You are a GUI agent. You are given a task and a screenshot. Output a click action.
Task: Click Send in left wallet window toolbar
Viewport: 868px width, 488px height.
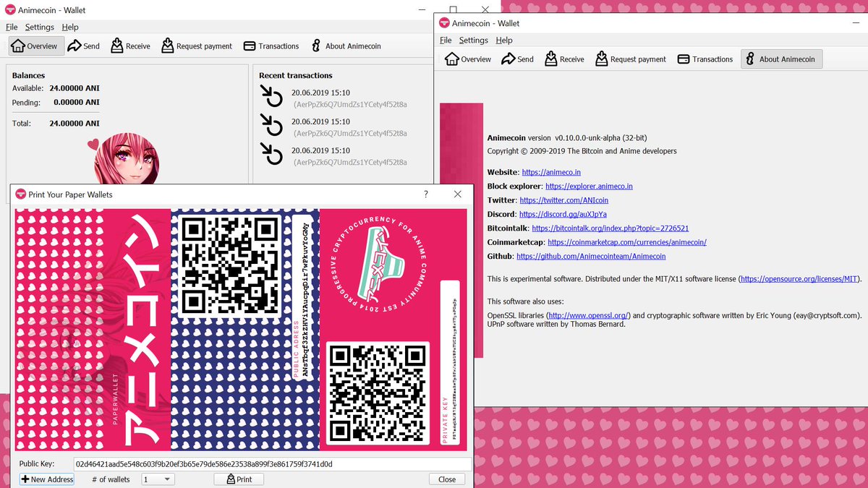click(83, 46)
